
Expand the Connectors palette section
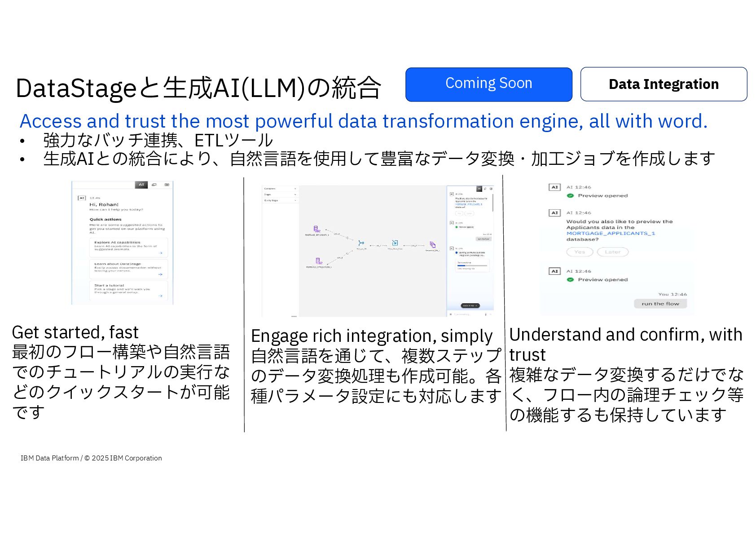click(x=280, y=189)
